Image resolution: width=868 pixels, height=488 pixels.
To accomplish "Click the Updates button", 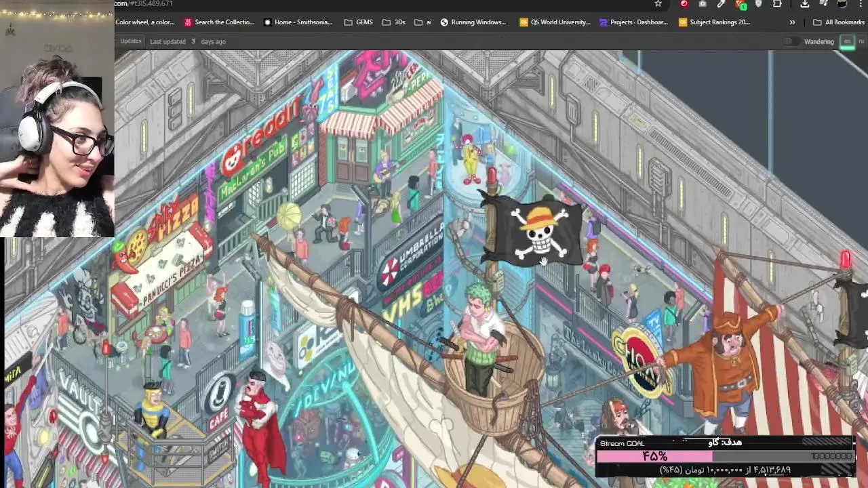I will [131, 41].
